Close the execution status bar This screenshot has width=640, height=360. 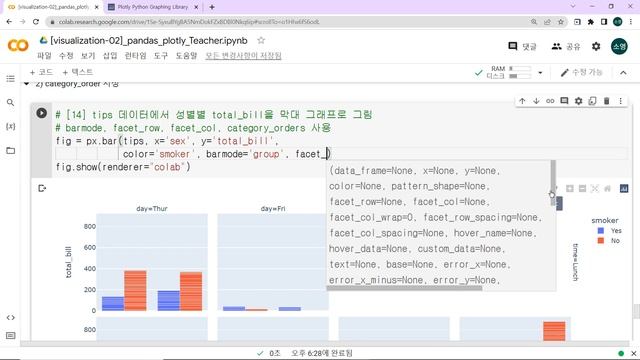pyautogui.click(x=633, y=353)
